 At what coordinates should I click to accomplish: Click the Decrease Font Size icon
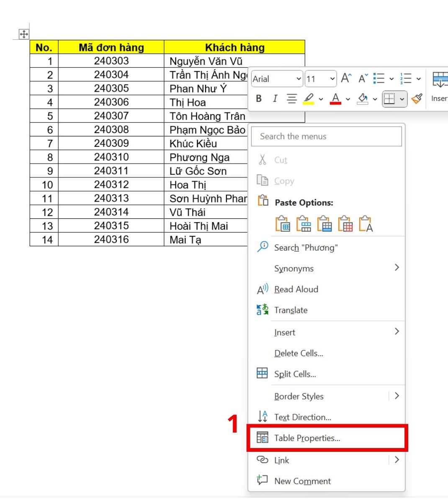click(x=363, y=78)
